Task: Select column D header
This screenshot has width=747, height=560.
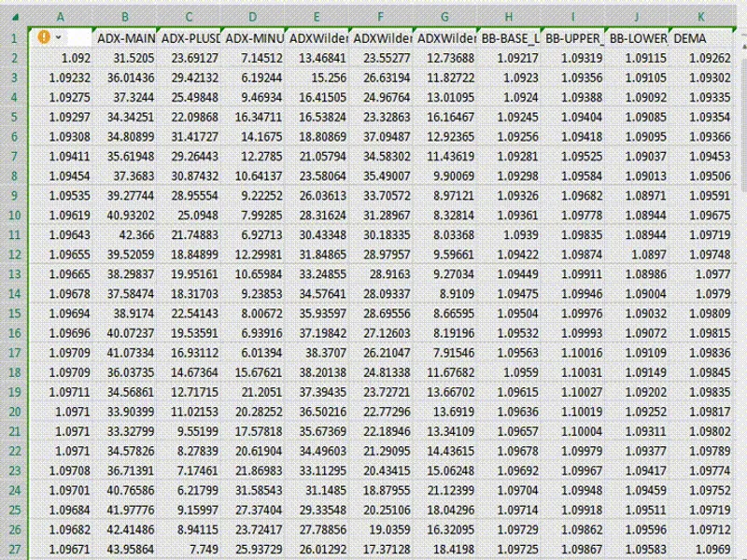Action: tap(252, 17)
